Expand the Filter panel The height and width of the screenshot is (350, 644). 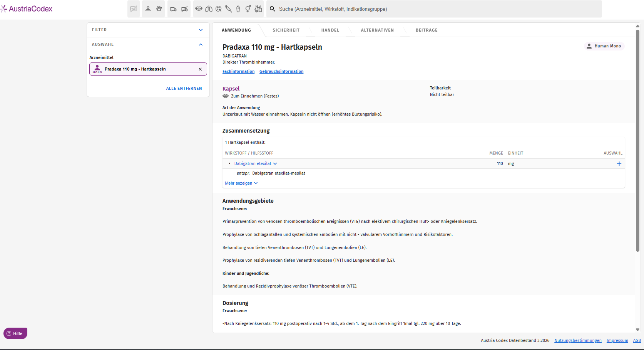(x=148, y=30)
